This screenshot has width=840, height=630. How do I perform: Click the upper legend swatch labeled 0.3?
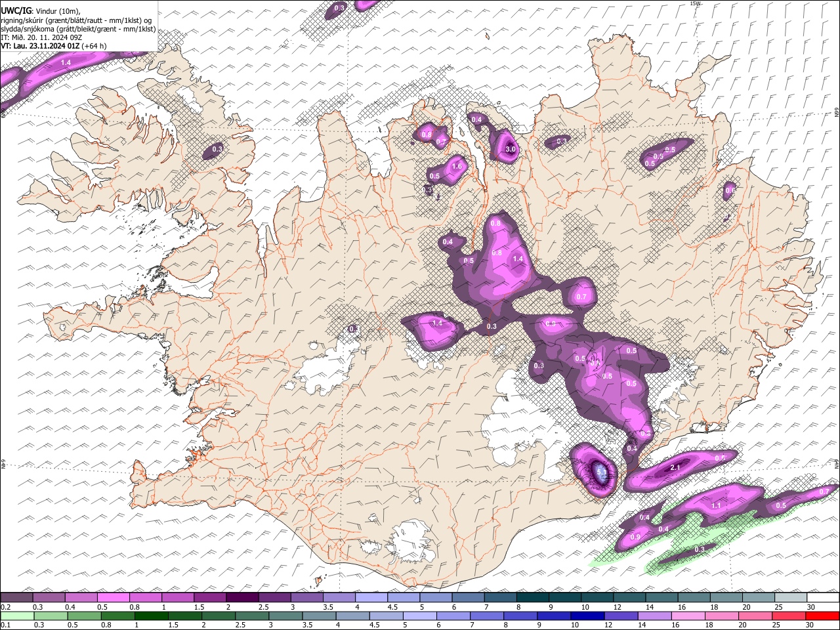point(49,597)
